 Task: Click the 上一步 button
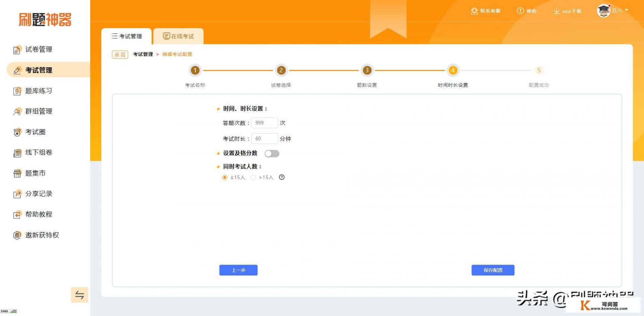click(x=239, y=270)
